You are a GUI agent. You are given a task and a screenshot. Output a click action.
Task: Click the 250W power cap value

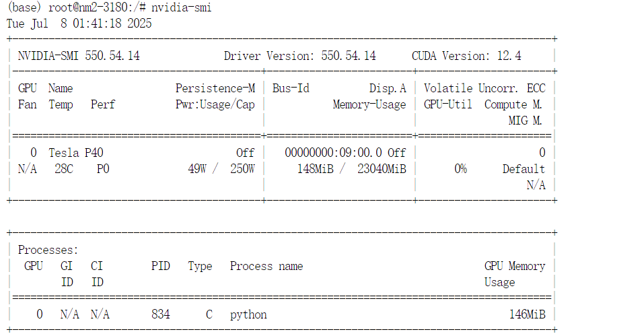coord(242,169)
